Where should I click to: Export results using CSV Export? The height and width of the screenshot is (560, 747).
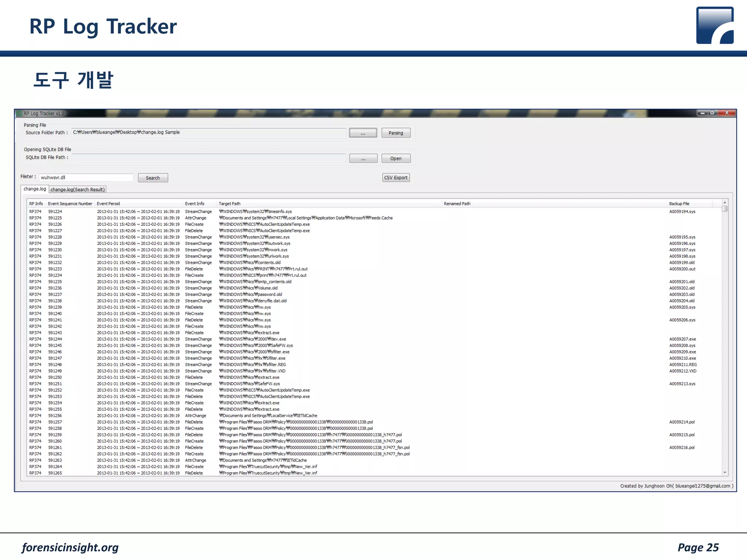pyautogui.click(x=396, y=178)
